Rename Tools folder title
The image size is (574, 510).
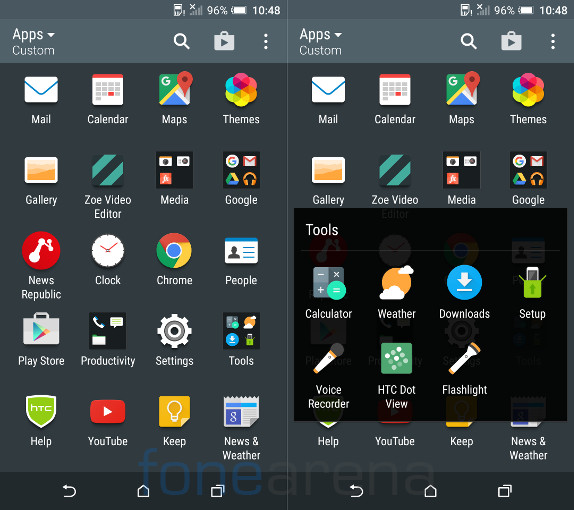[322, 230]
